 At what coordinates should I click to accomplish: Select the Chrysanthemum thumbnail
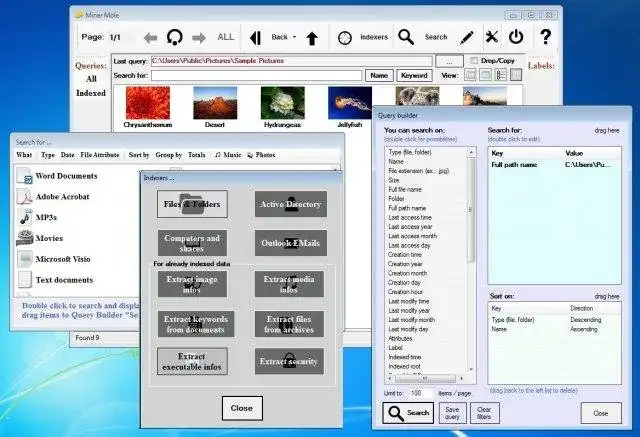click(x=148, y=103)
